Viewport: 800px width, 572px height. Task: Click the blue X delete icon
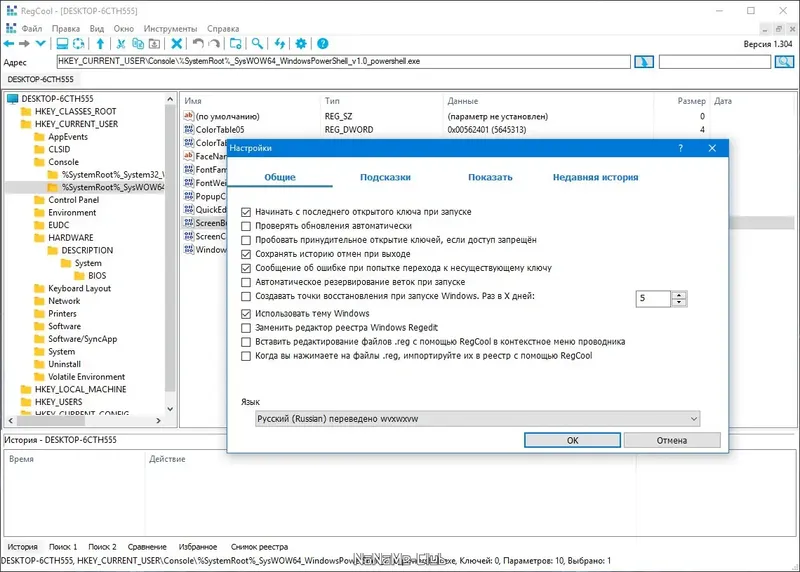coord(177,44)
